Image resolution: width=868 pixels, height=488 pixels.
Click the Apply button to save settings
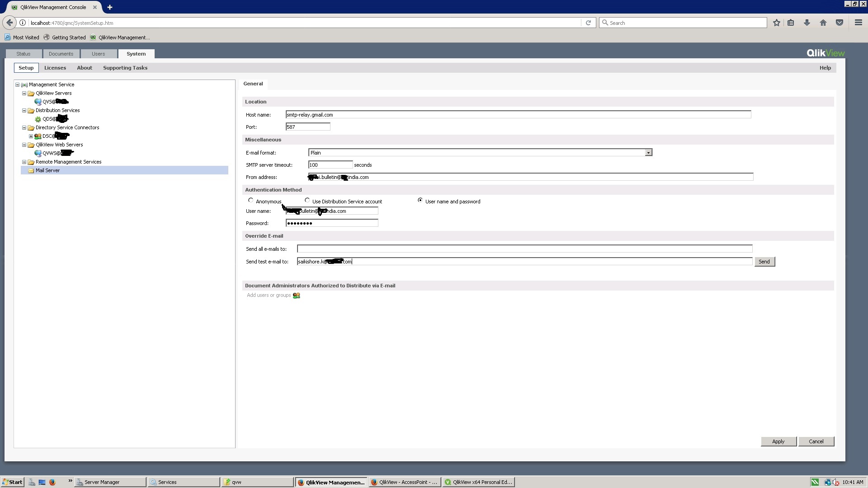coord(778,441)
